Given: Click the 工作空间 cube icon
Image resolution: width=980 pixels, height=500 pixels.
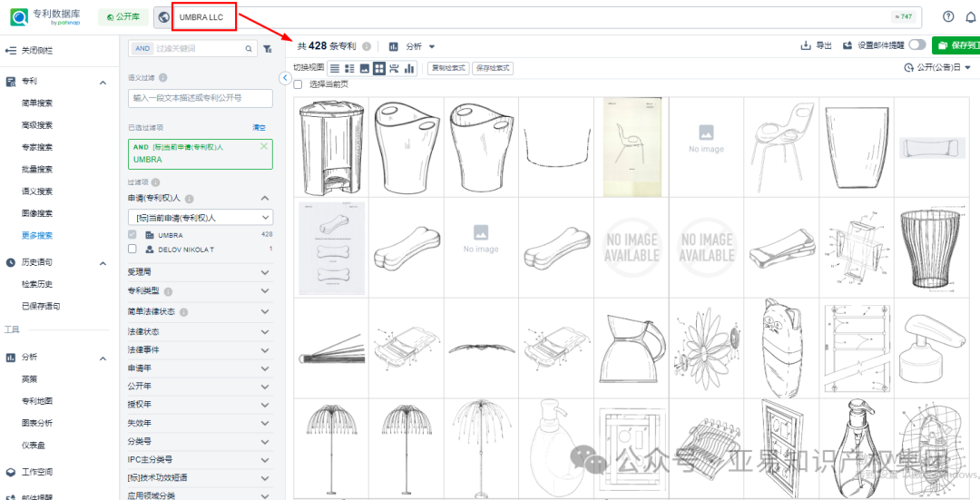Looking at the screenshot, I should (x=11, y=472).
